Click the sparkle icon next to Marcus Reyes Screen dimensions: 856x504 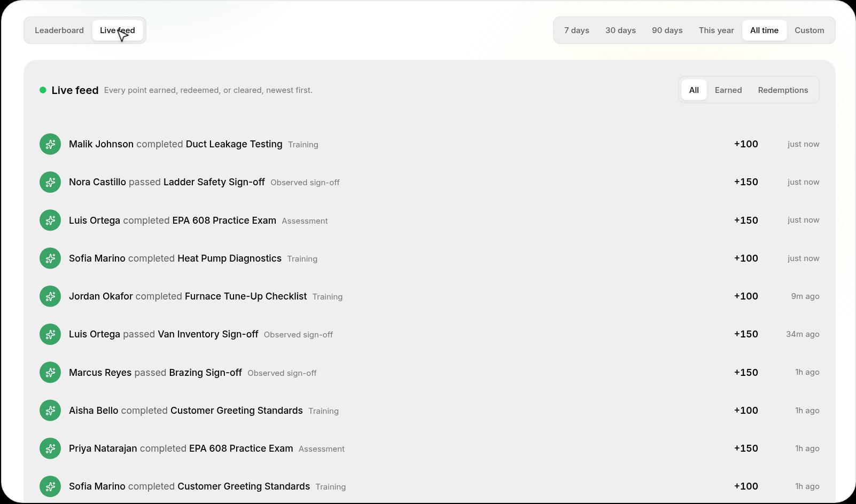pyautogui.click(x=50, y=373)
